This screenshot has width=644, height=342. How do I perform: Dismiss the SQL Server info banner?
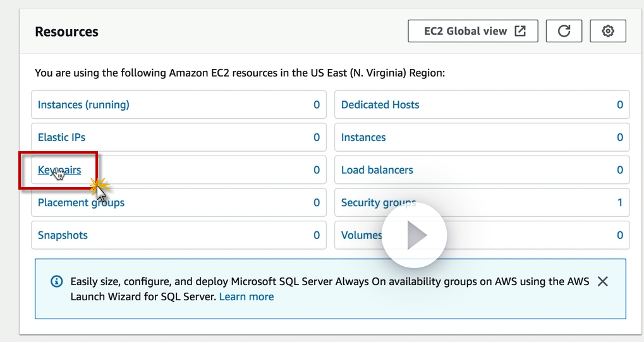(x=602, y=281)
